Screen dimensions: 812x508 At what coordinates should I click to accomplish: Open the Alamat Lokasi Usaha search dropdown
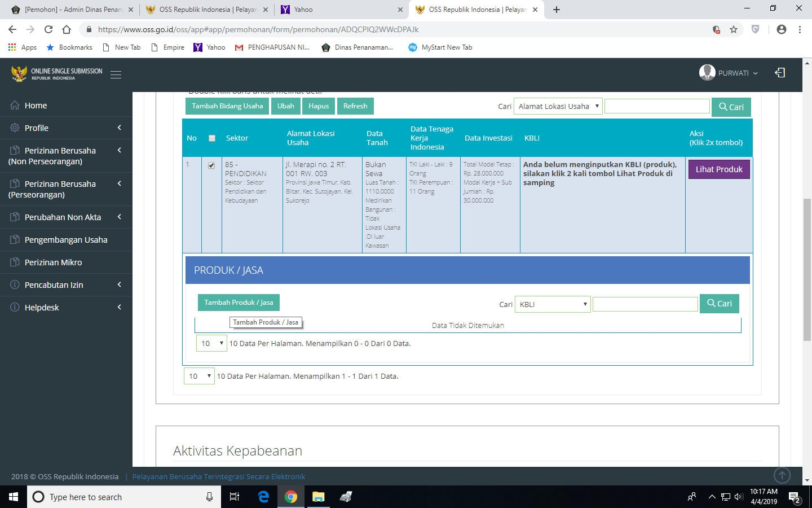point(558,106)
